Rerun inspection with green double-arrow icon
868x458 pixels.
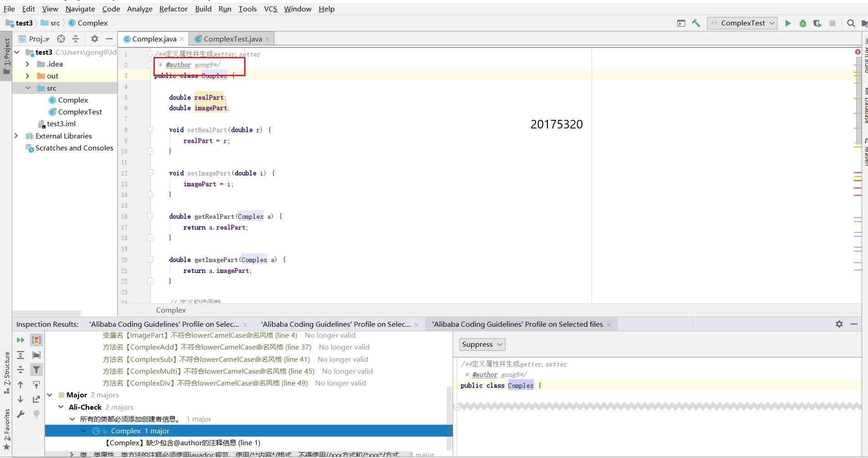20,340
